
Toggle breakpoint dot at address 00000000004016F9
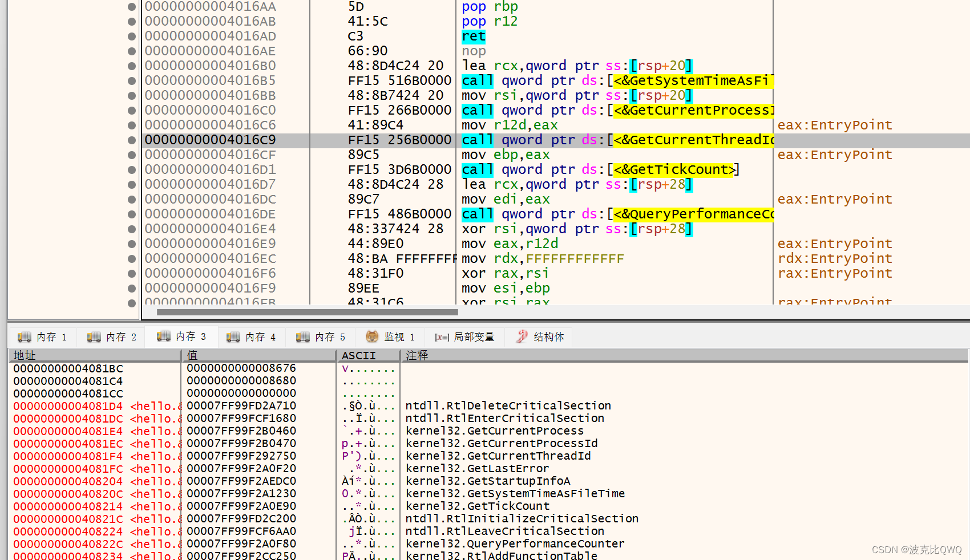point(132,289)
